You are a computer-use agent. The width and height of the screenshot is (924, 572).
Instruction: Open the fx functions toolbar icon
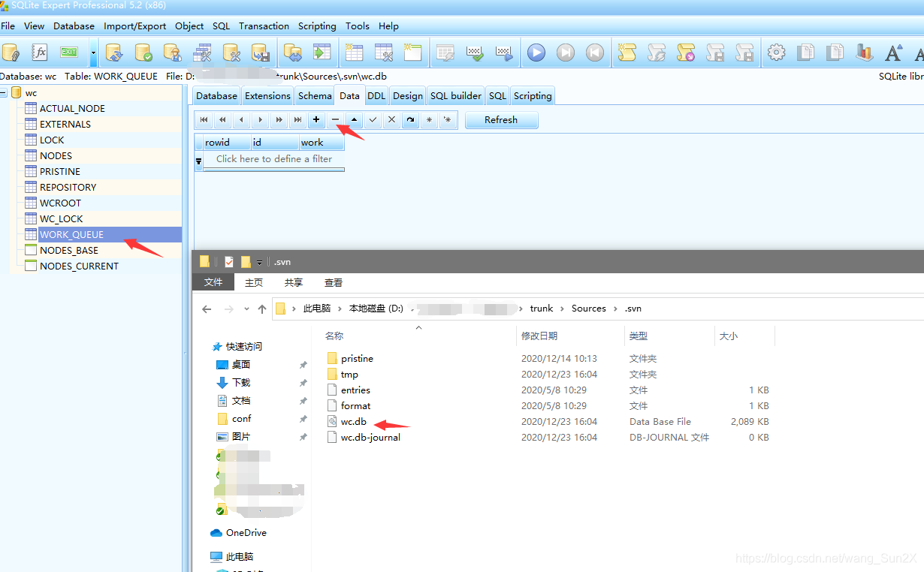[x=40, y=53]
